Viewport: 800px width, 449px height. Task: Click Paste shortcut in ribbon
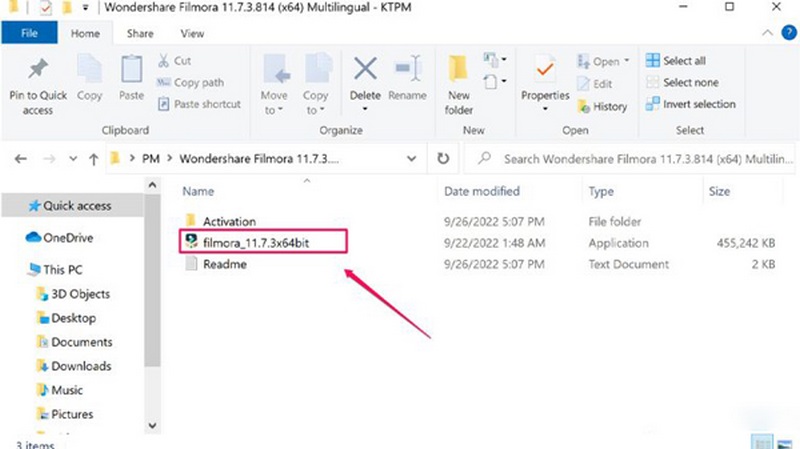199,104
